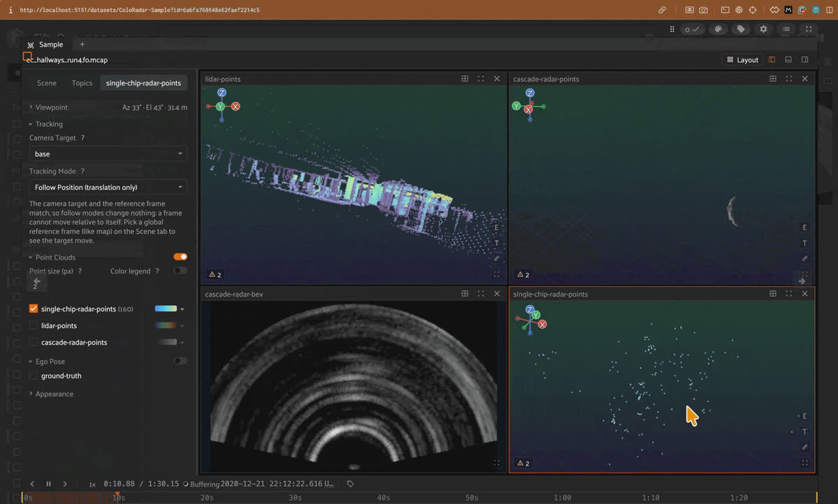Image resolution: width=838 pixels, height=504 pixels.
Task: Expand the Appearance section
Action: tap(51, 394)
